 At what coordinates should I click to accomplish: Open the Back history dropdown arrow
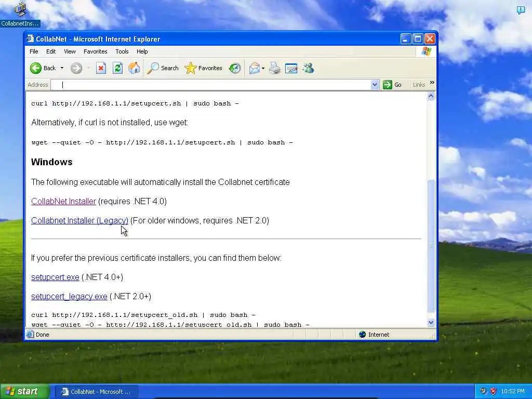tap(62, 68)
